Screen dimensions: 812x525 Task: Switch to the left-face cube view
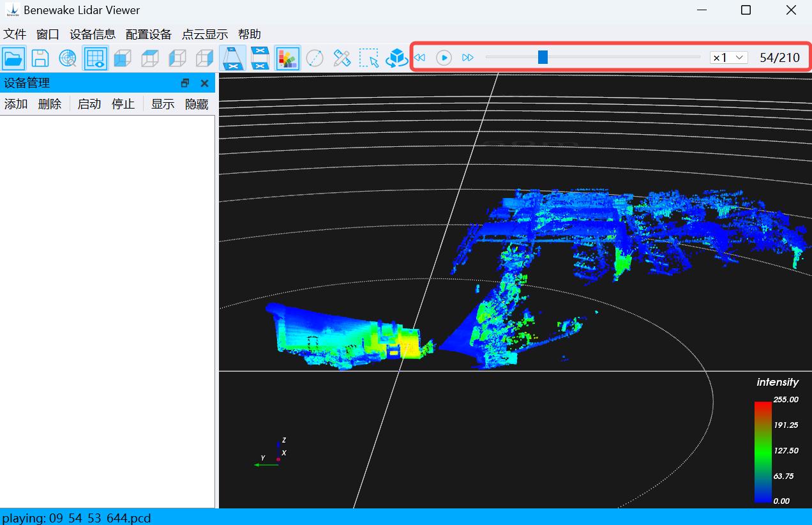(177, 58)
